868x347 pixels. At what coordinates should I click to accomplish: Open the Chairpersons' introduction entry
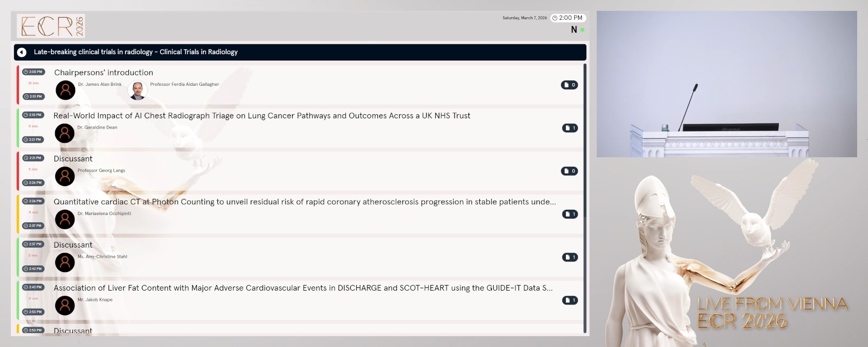pos(104,73)
